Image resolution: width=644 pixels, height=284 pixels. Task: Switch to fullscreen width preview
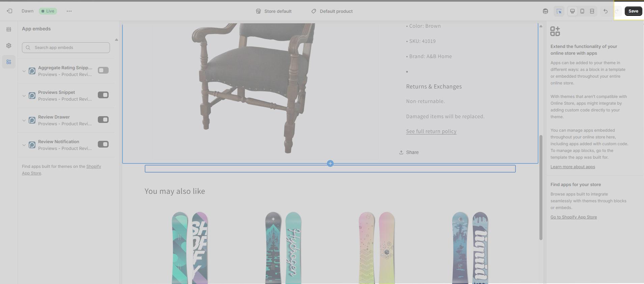click(x=592, y=11)
